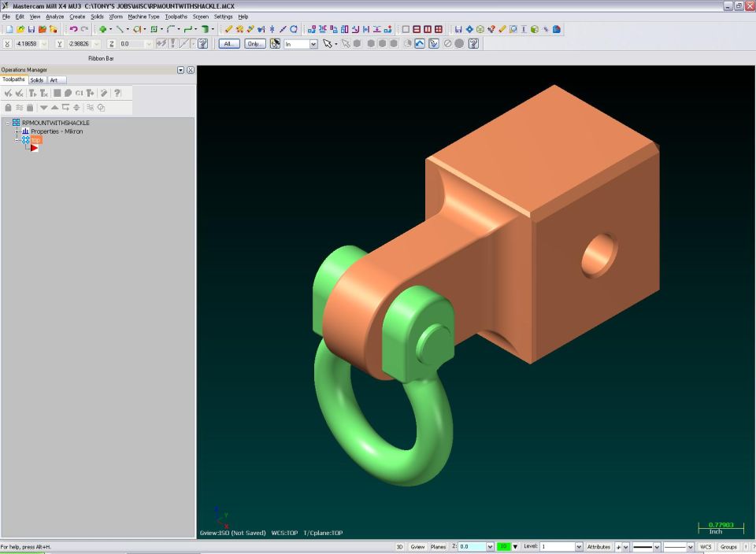Select the Create Rectangle tool
756x554 pixels.
[x=154, y=29]
